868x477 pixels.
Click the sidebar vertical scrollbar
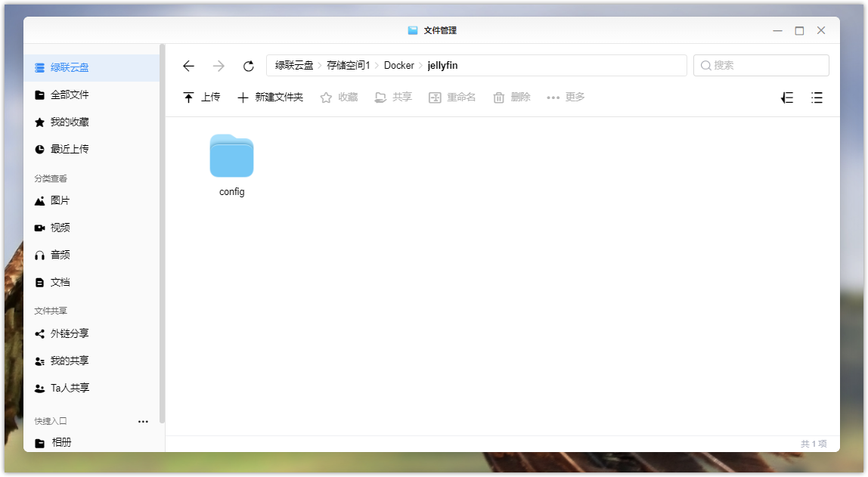(x=163, y=234)
